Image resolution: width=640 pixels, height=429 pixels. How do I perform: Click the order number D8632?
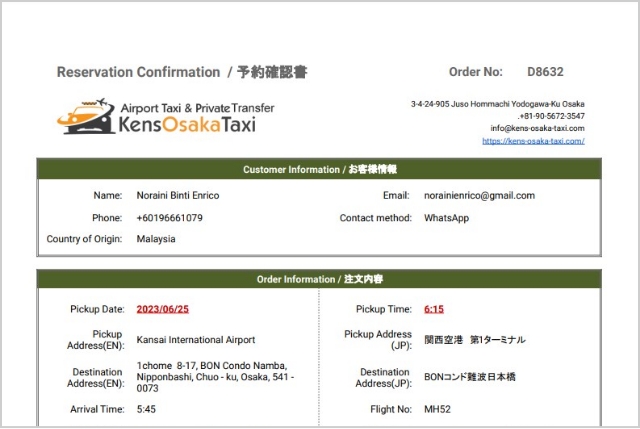click(546, 72)
